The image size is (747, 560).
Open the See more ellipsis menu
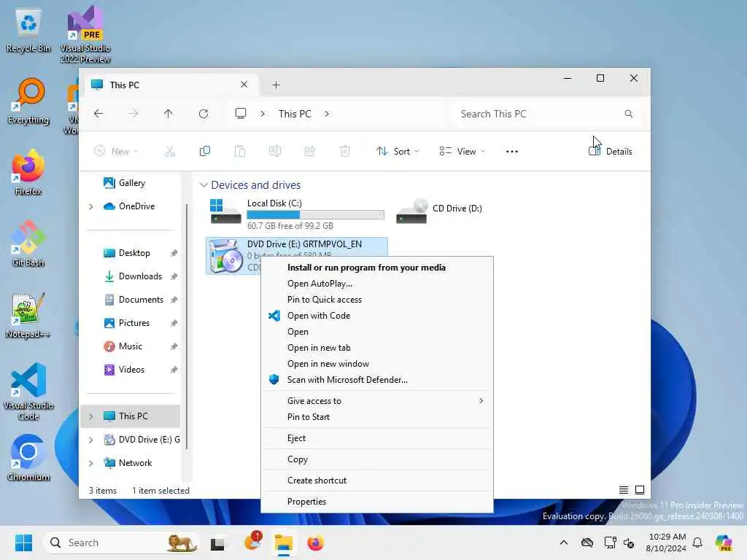pos(511,152)
